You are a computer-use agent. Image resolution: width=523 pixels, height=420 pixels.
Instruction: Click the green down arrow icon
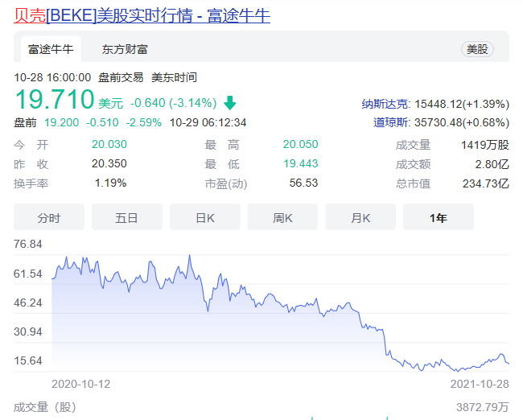[230, 103]
